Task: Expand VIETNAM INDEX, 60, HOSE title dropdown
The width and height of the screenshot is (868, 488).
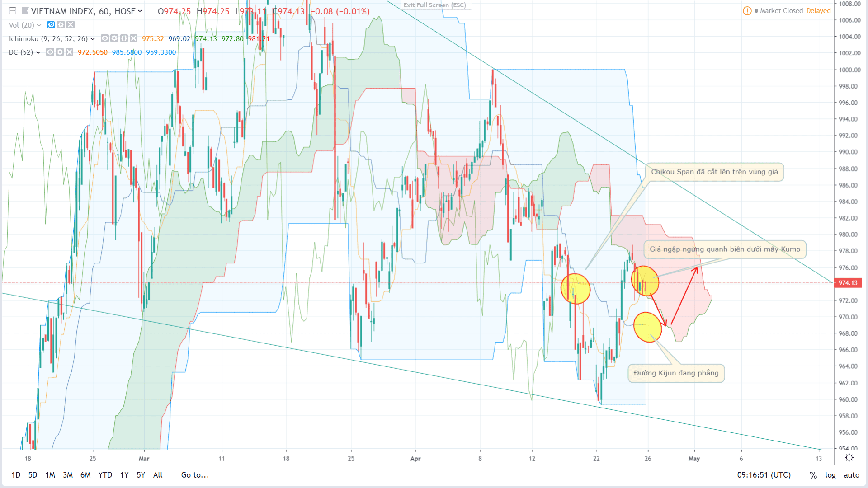Action: [140, 11]
